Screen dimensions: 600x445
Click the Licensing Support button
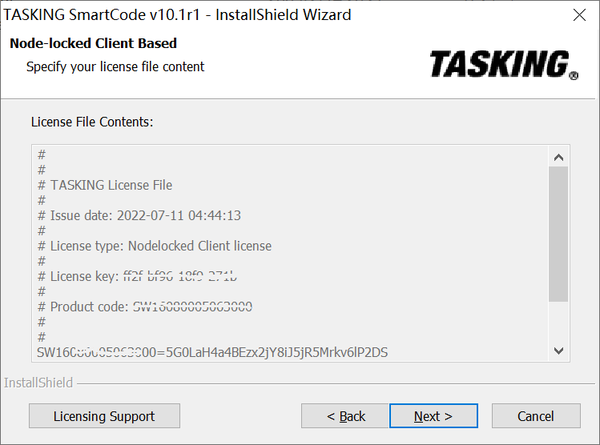point(104,416)
